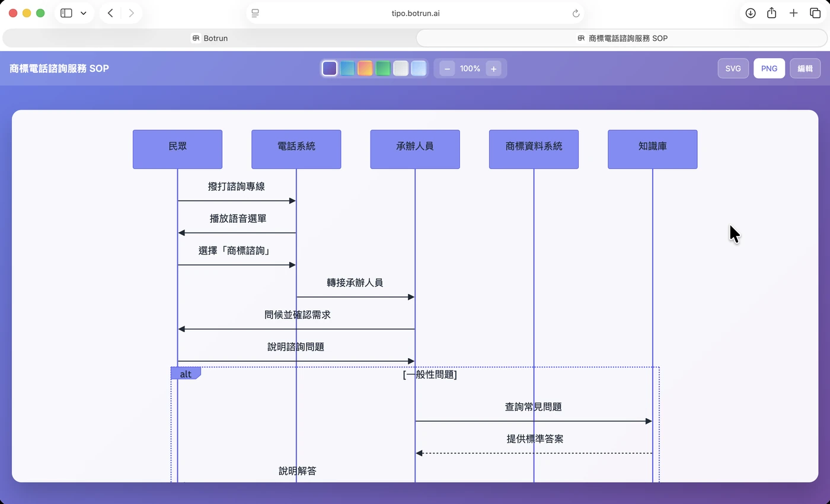Click the 播放語音選單 message label
The image size is (830, 504).
(238, 218)
